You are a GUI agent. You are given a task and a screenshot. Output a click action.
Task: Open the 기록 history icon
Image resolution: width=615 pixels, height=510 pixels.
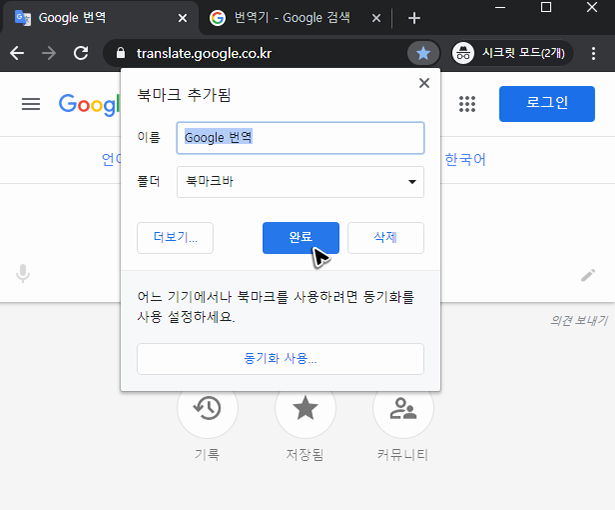pyautogui.click(x=207, y=408)
